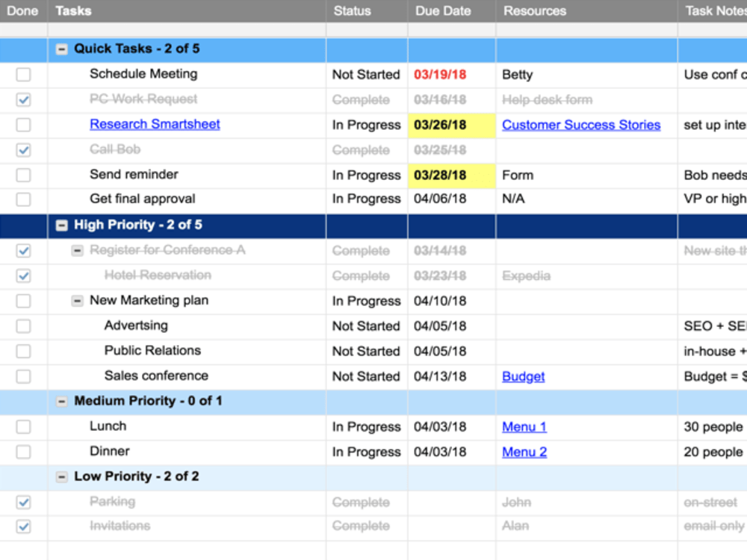Viewport: 747px width, 560px height.
Task: Open the Customer Success Stories link
Action: click(581, 125)
